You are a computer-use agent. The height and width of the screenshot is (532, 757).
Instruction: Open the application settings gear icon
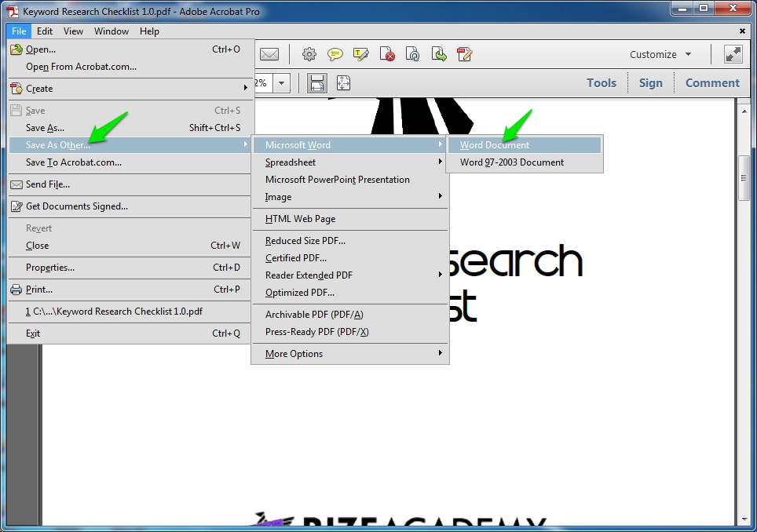pos(309,54)
